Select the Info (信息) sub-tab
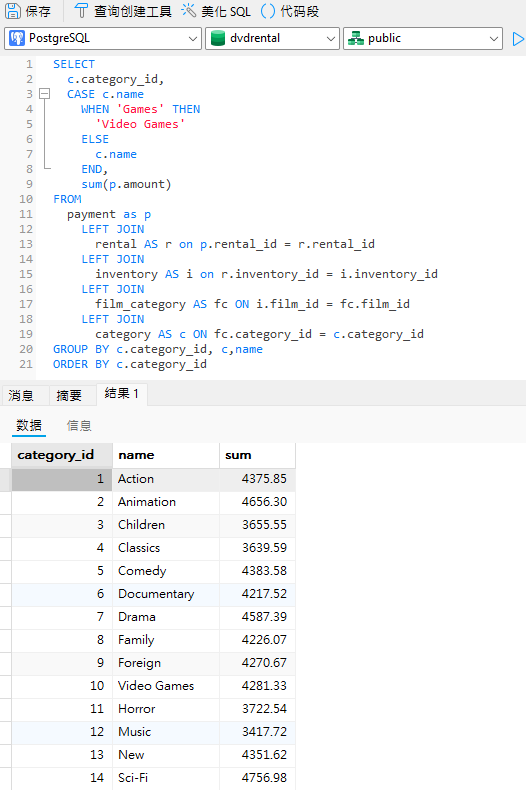Viewport: 526px width, 790px height. point(79,426)
